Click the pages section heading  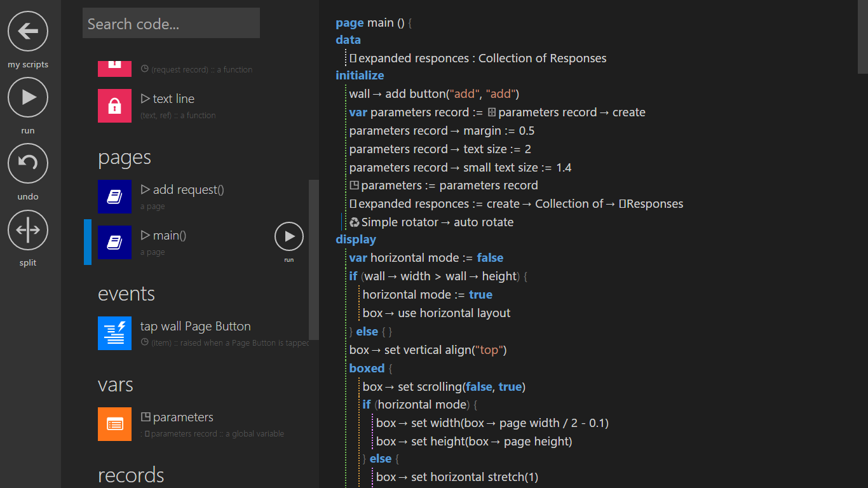pos(125,158)
